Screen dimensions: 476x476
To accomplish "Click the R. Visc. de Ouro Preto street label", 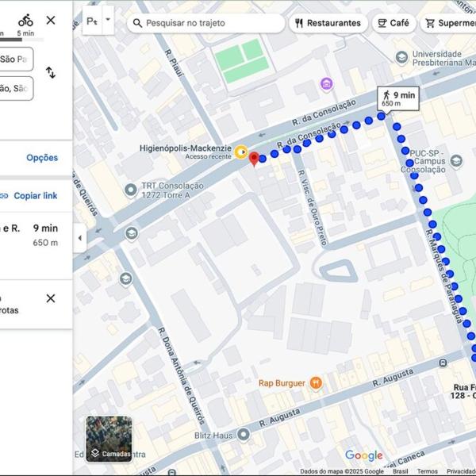I will coord(312,208).
